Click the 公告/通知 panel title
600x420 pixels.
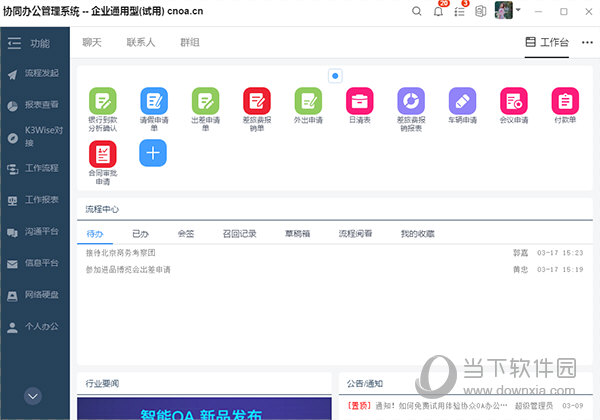pyautogui.click(x=365, y=383)
